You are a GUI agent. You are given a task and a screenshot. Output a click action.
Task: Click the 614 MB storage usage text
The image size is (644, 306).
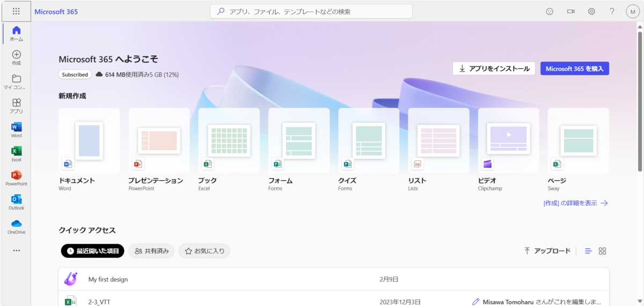click(142, 74)
